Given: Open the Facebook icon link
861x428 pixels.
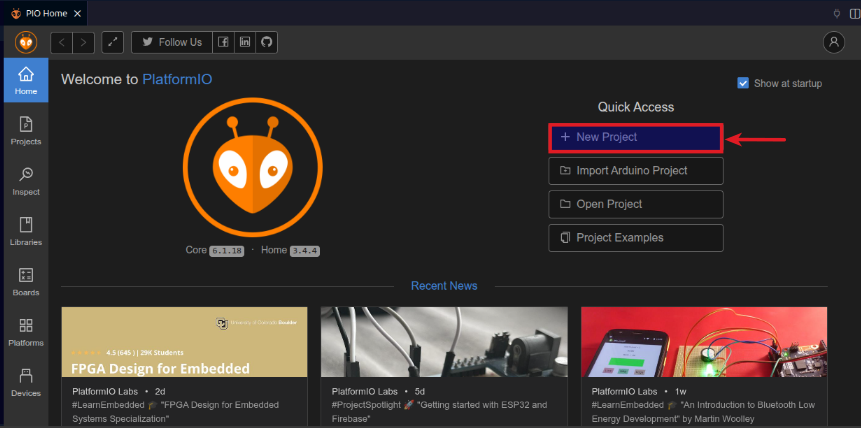Looking at the screenshot, I should (x=223, y=42).
